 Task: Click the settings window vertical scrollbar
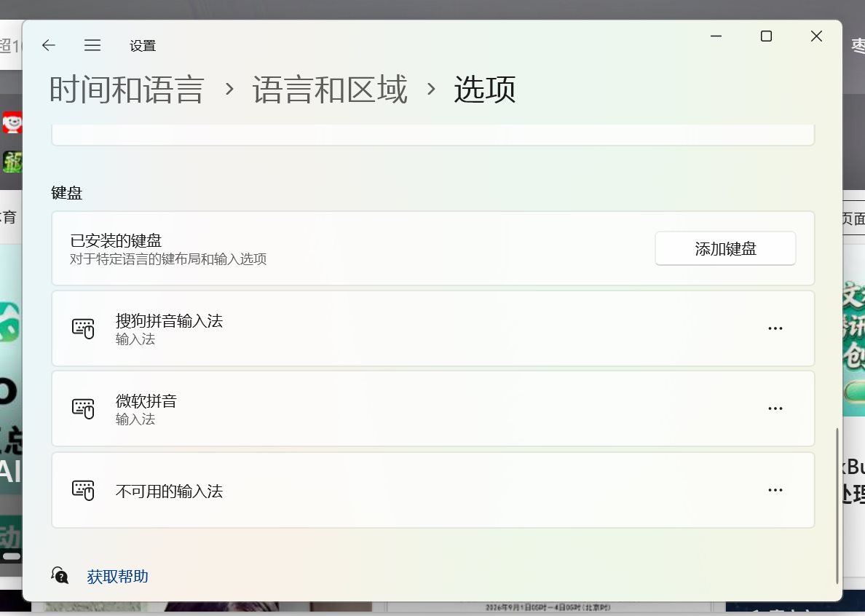click(837, 505)
